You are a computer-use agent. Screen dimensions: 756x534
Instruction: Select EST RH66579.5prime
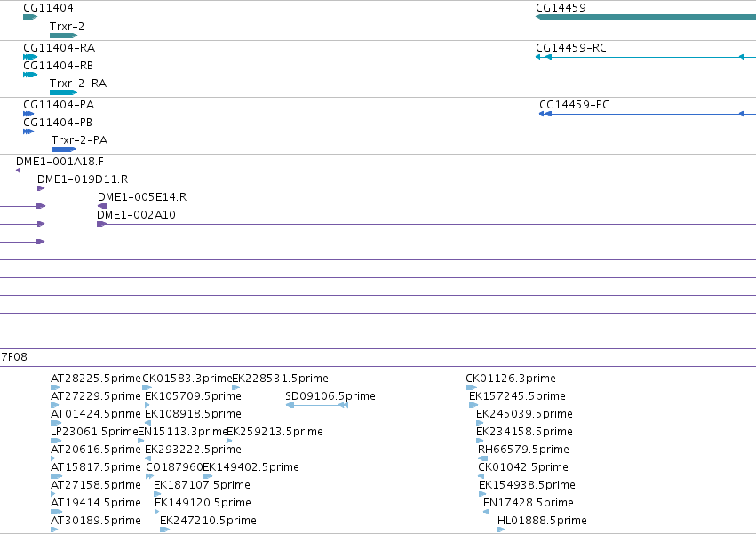pos(523,450)
